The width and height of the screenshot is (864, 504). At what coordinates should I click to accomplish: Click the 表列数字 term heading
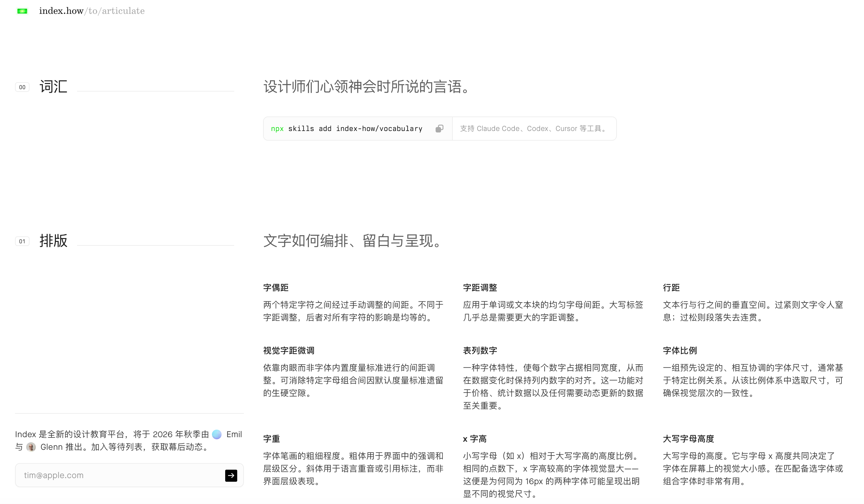coord(480,350)
